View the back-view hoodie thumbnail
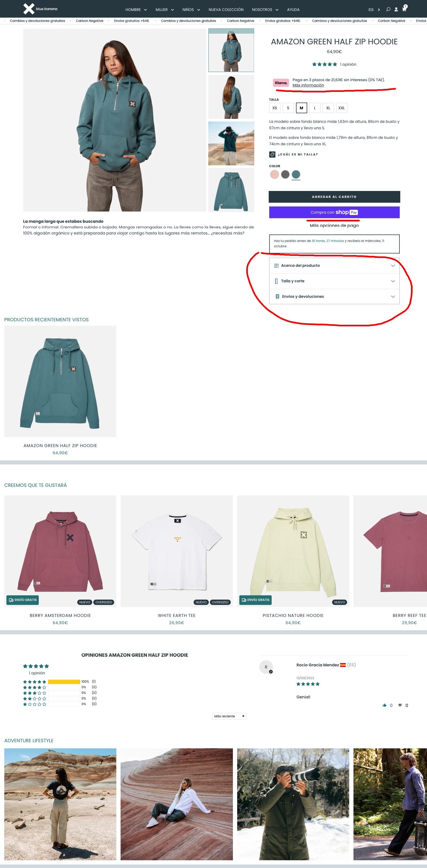The image size is (427, 868). (231, 97)
